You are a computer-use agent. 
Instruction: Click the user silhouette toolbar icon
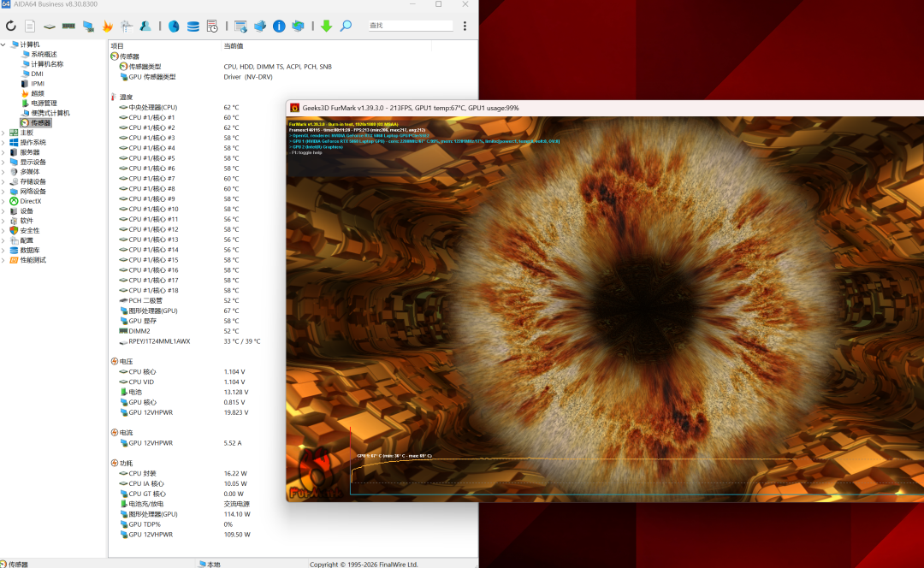[x=145, y=26]
